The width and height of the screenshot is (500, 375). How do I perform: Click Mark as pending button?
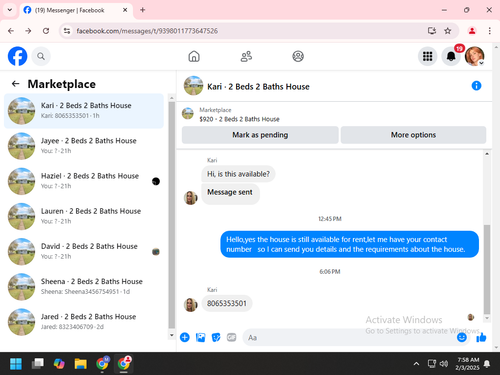click(260, 135)
